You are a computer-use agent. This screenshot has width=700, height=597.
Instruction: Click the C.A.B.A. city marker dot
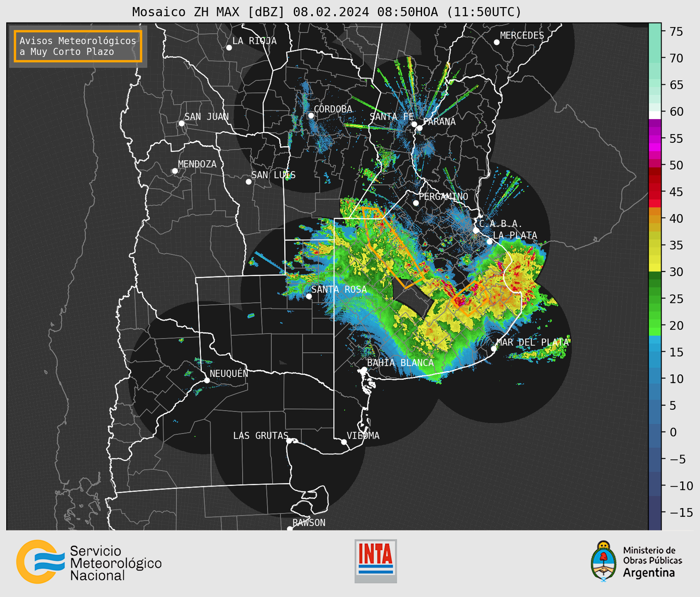476,230
